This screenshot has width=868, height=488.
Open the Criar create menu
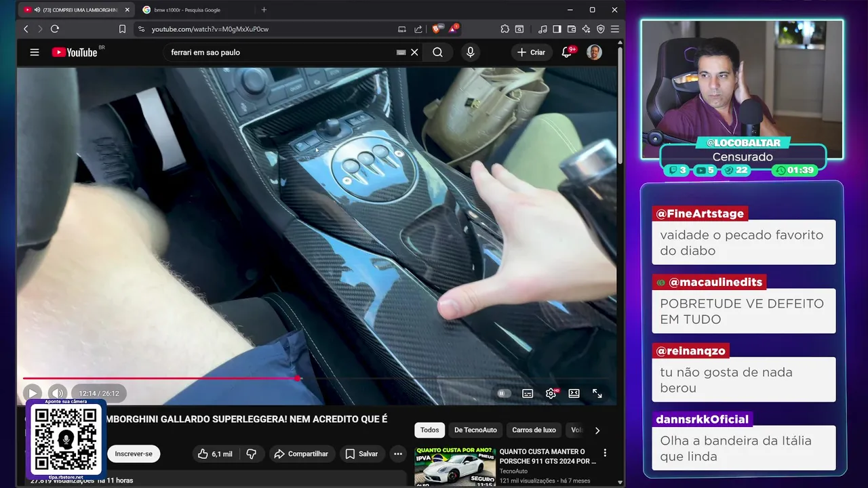point(531,52)
